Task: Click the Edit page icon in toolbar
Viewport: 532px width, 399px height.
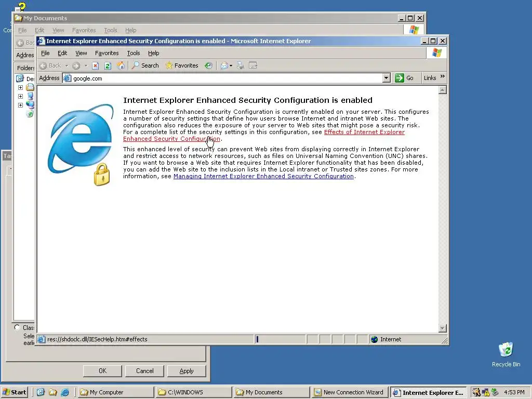Action: (253, 65)
